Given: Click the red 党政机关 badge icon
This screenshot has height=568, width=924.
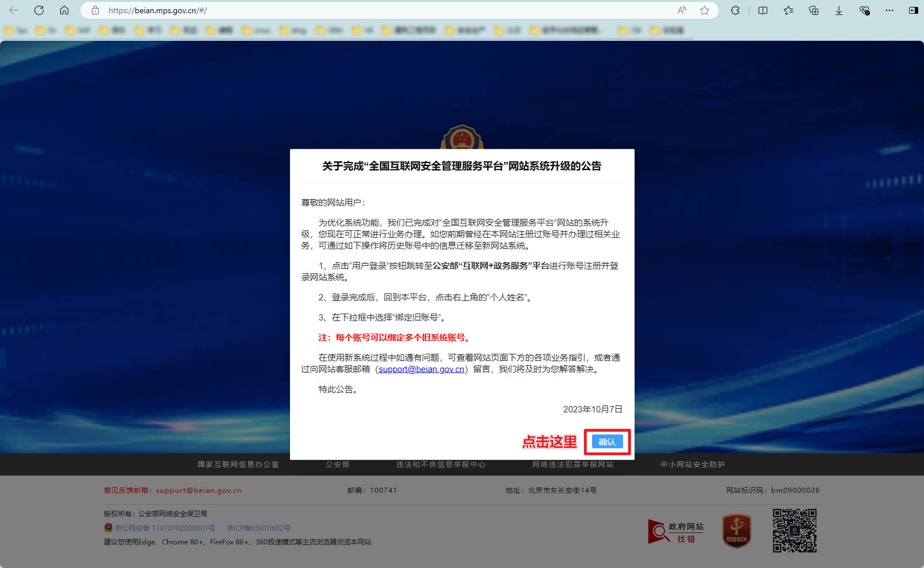Looking at the screenshot, I should point(737,531).
